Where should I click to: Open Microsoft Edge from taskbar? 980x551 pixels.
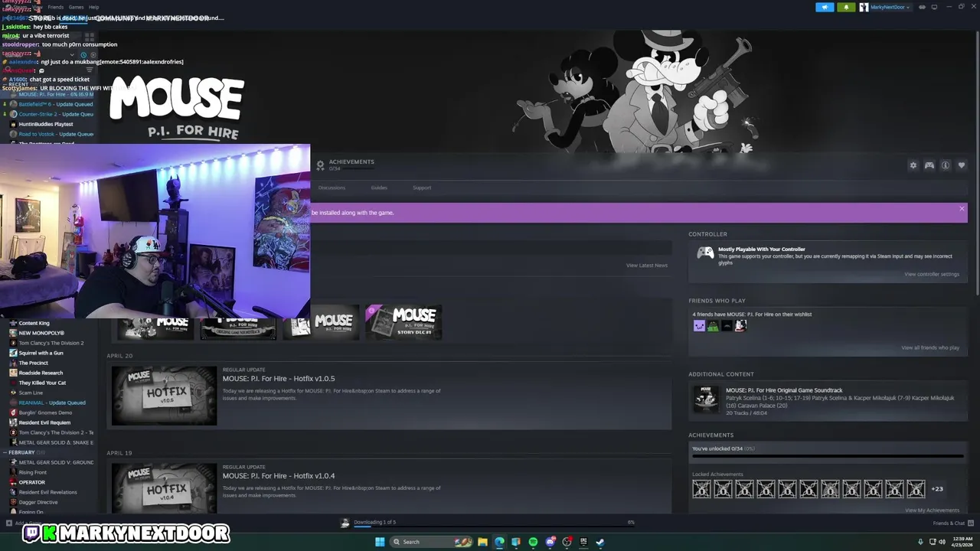(499, 542)
